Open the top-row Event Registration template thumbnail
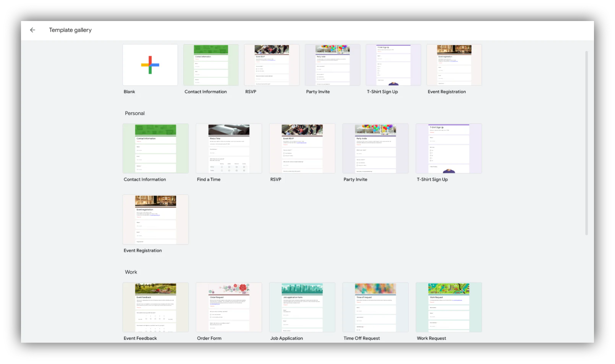The image size is (615, 364). point(454,65)
